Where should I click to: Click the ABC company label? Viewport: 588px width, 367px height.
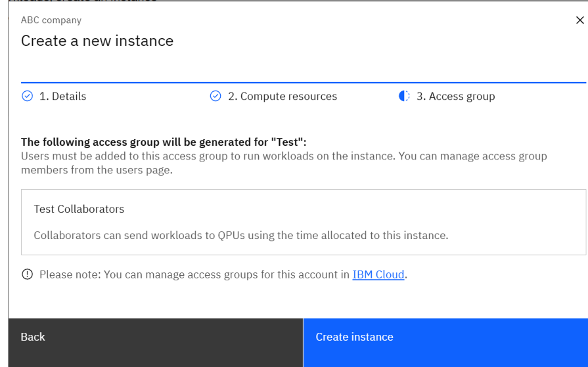pyautogui.click(x=51, y=20)
